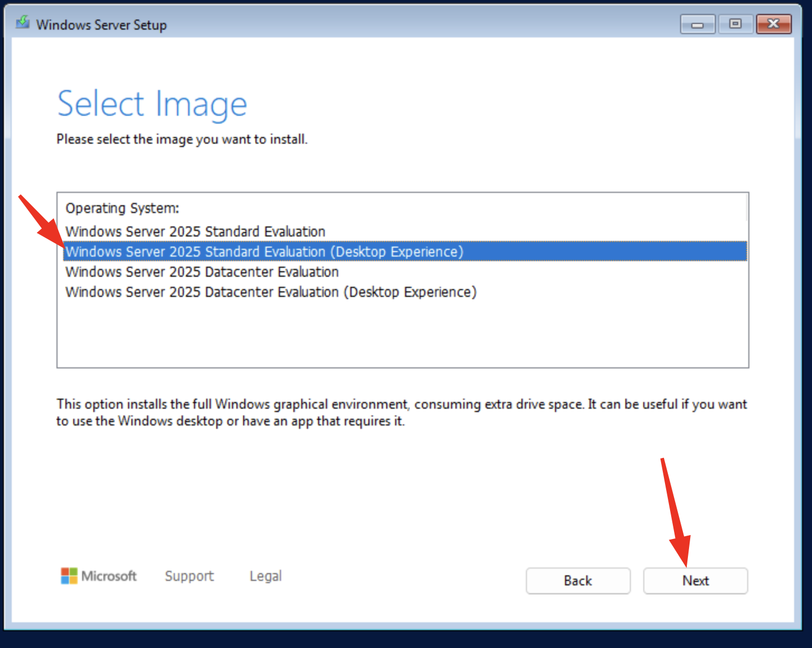Pick Datacenter Evaluation (Desktop Experience) option
Viewport: 812px width, 648px height.
[x=270, y=292]
